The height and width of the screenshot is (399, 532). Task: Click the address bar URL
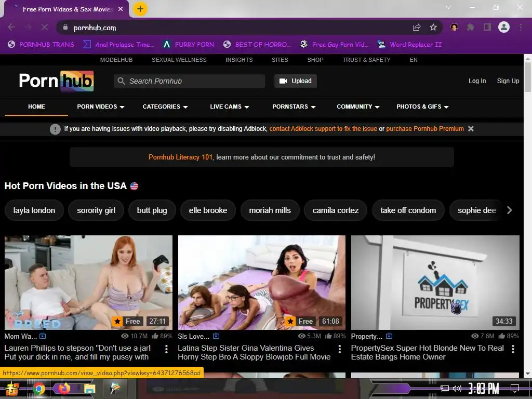(95, 28)
